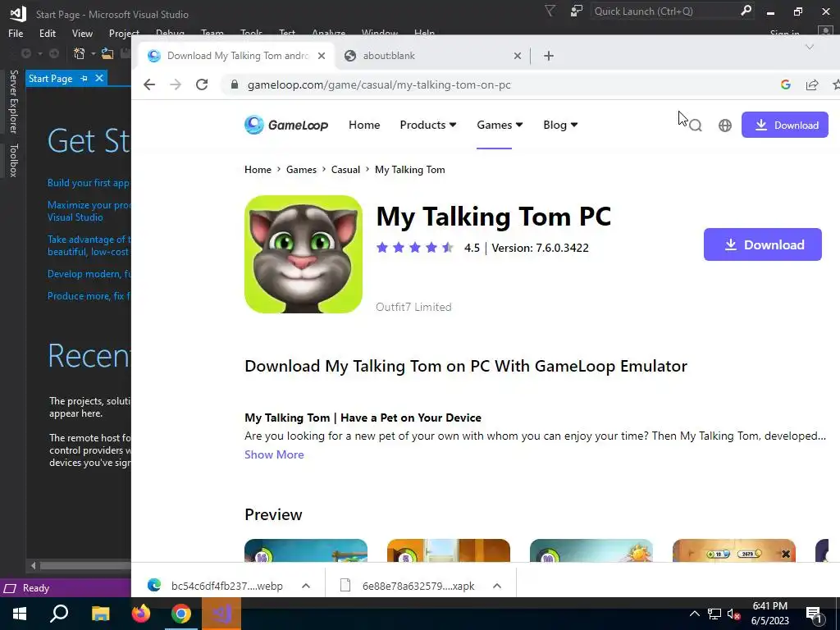The width and height of the screenshot is (840, 630).
Task: Click Build your first app link in Visual Studio
Action: pos(89,183)
